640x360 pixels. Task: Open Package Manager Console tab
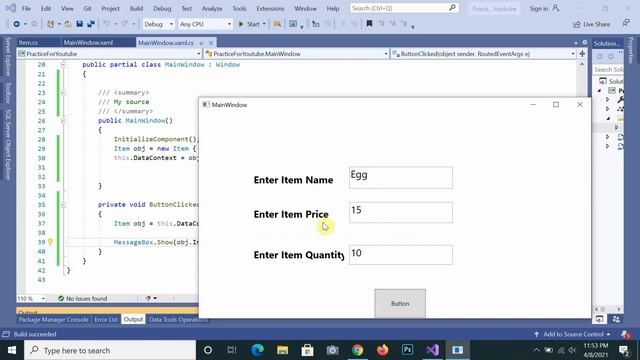(x=53, y=320)
